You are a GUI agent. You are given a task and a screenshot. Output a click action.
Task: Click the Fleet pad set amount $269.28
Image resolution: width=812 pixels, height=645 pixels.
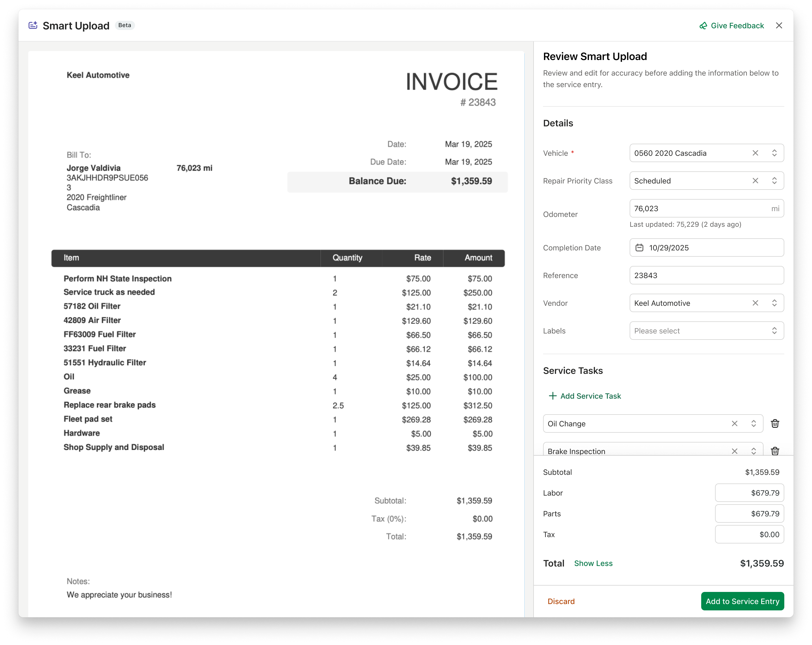click(478, 419)
